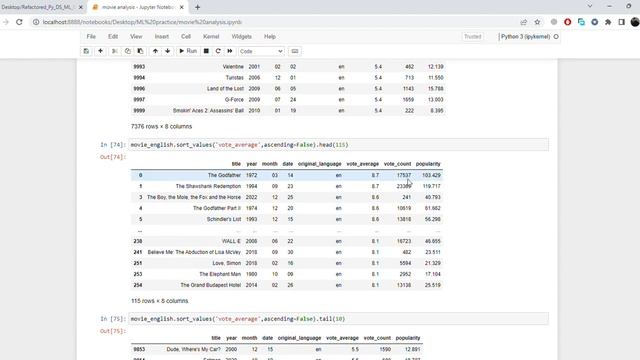Click Dude, Where's My Car? title cell

coord(193,349)
